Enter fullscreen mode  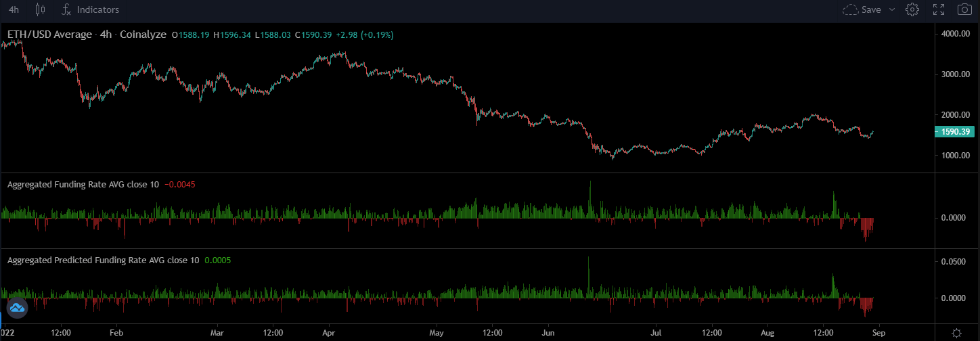click(939, 9)
